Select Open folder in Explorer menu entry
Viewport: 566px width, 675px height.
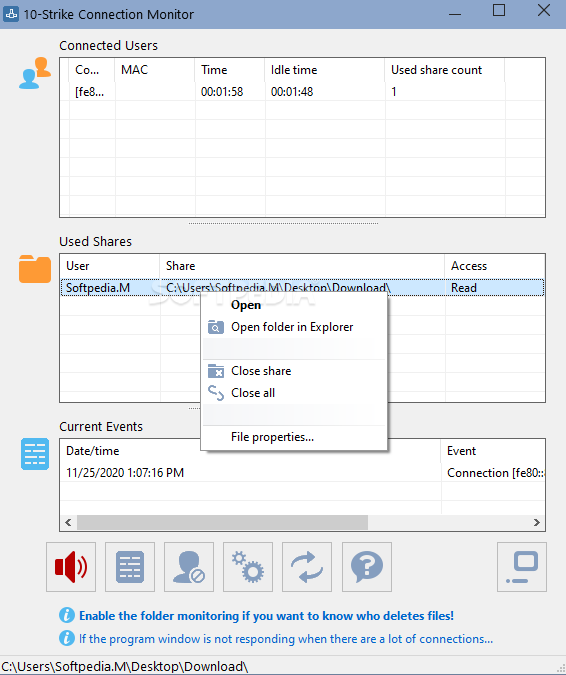(x=292, y=327)
